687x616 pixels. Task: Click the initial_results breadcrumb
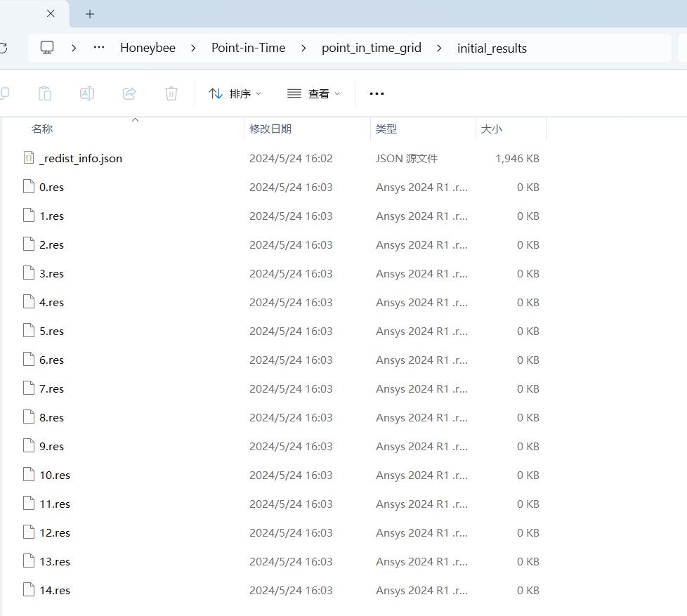(492, 48)
